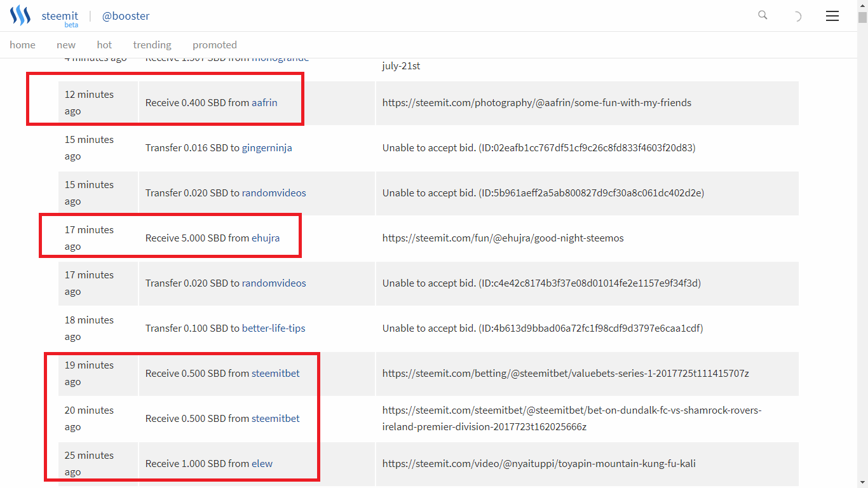
Task: Open the search magnifier icon
Action: click(x=763, y=15)
